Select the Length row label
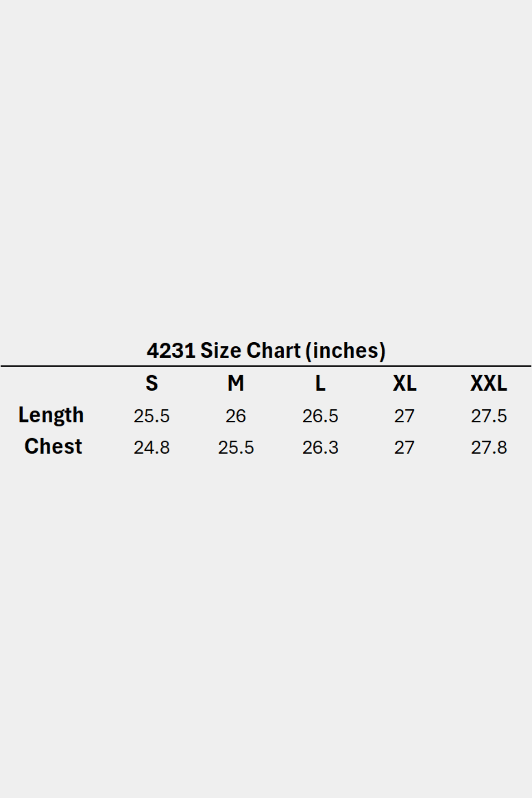 (51, 415)
